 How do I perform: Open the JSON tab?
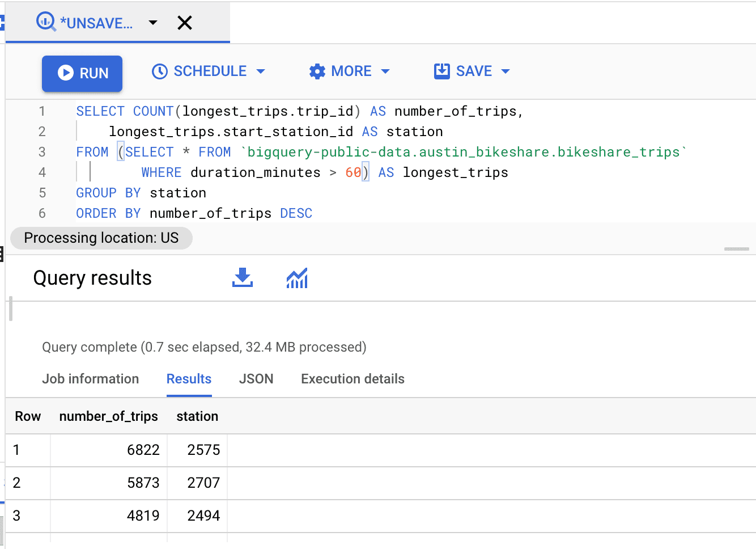click(256, 379)
